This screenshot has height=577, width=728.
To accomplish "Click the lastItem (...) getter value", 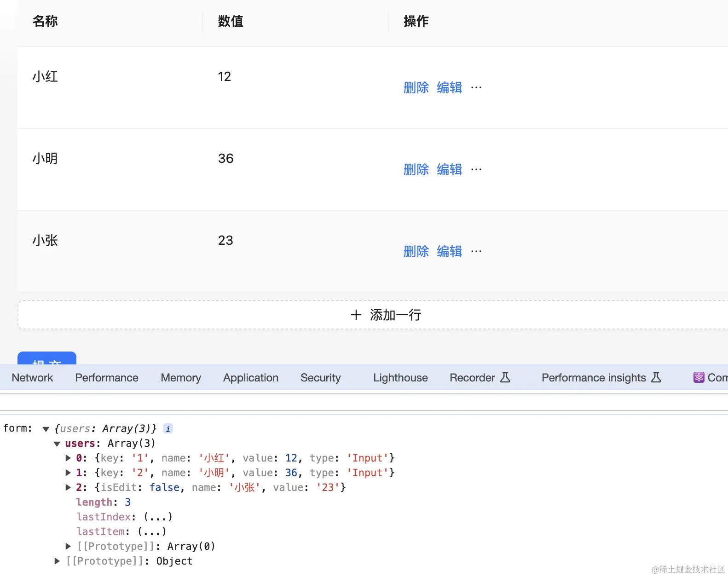I will click(x=152, y=532).
